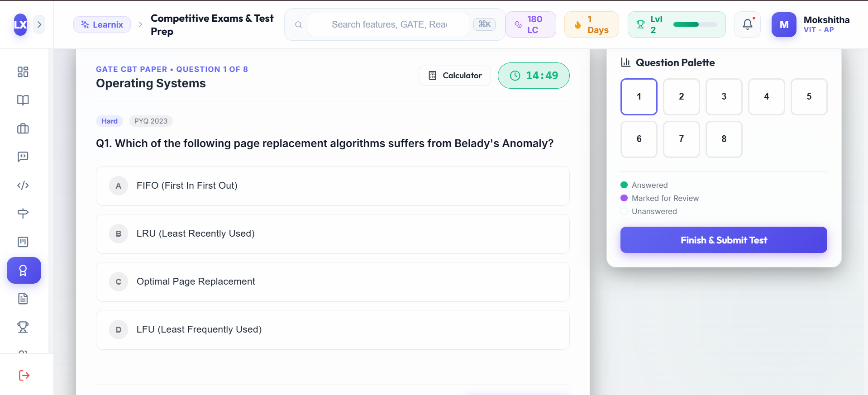Open the briefcase icon in sidebar
The width and height of the screenshot is (868, 395).
(23, 128)
